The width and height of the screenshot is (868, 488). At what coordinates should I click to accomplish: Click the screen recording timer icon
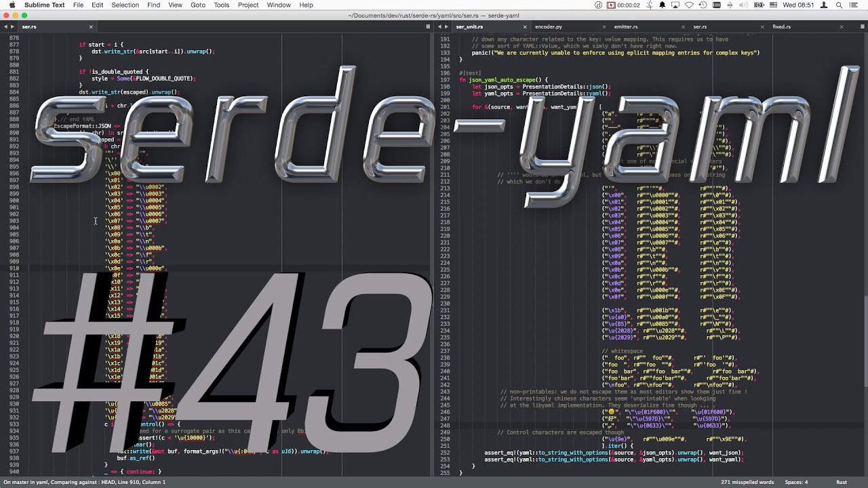pyautogui.click(x=624, y=5)
